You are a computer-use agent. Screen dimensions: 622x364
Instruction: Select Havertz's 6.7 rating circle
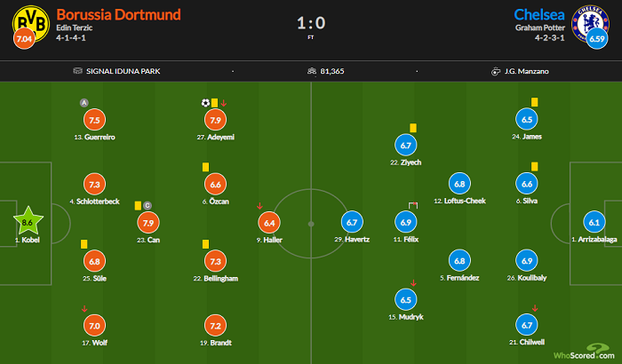click(x=352, y=223)
